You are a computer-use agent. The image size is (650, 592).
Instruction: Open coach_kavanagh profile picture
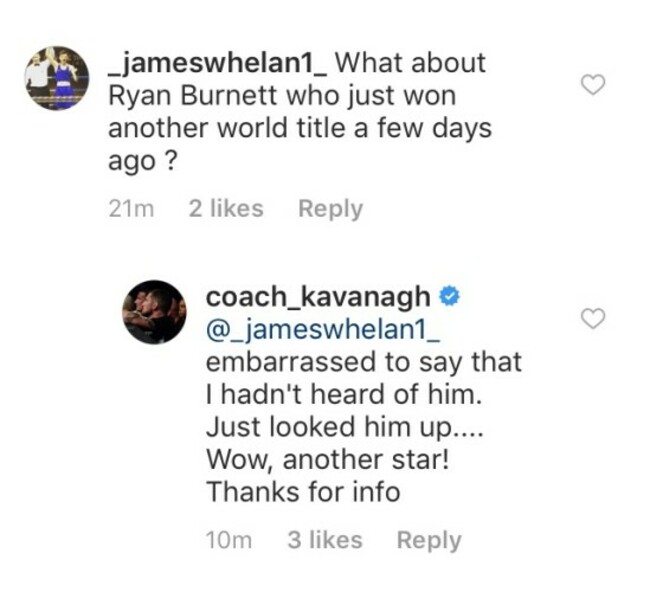tap(153, 312)
